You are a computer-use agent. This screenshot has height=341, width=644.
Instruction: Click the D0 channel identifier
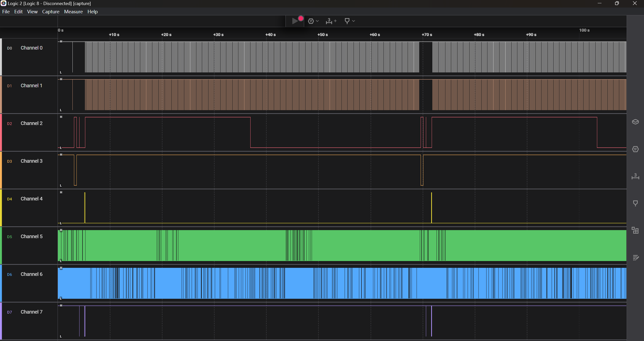click(10, 48)
